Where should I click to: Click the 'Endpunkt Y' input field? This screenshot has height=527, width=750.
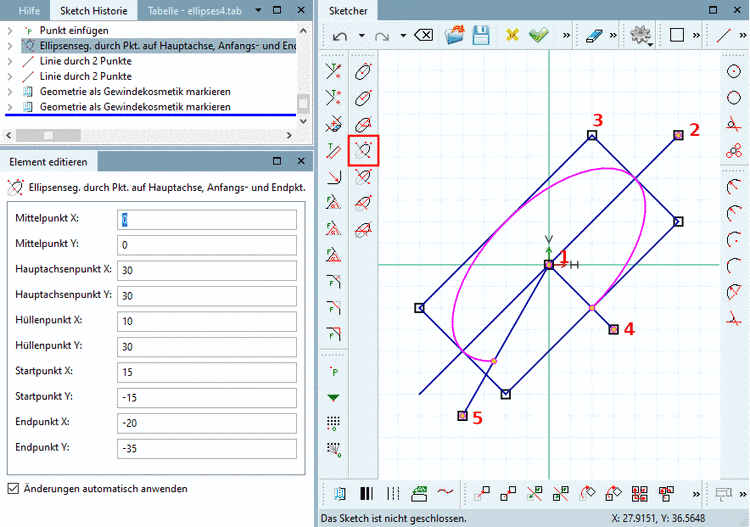click(x=206, y=448)
